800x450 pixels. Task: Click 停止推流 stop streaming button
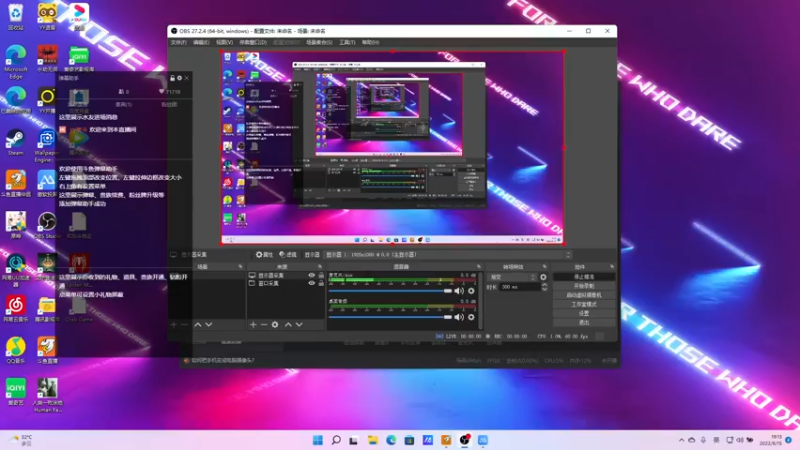point(584,277)
